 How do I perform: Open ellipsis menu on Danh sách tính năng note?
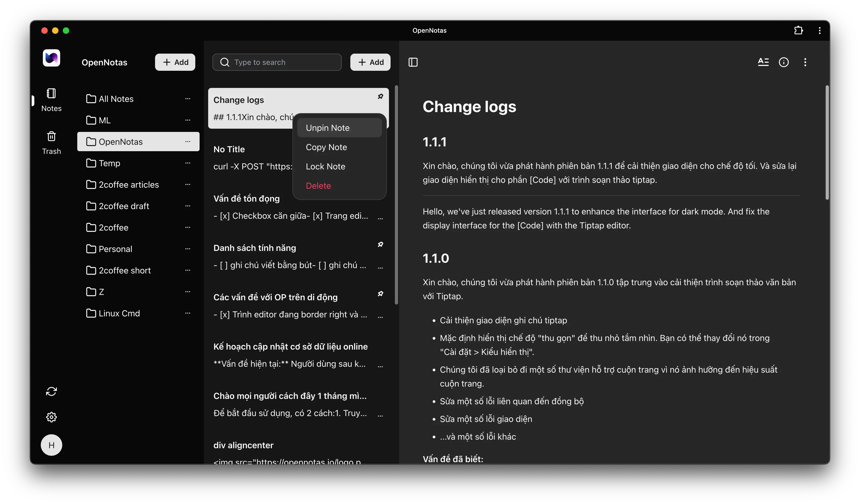(x=380, y=268)
